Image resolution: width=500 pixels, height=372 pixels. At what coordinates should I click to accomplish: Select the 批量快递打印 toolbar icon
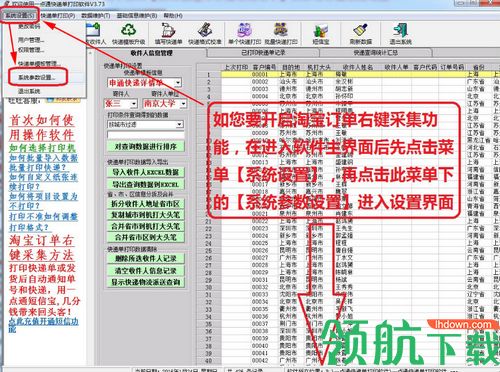pos(281,30)
